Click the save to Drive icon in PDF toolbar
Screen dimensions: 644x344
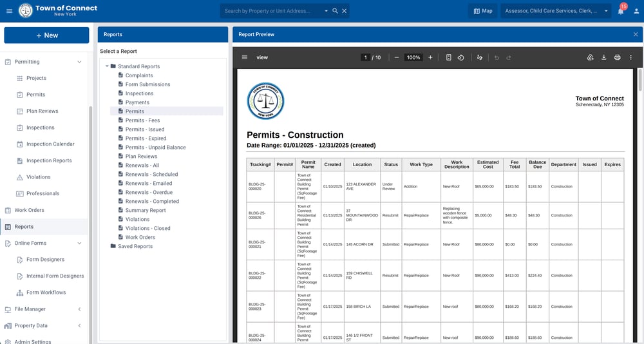pyautogui.click(x=590, y=57)
